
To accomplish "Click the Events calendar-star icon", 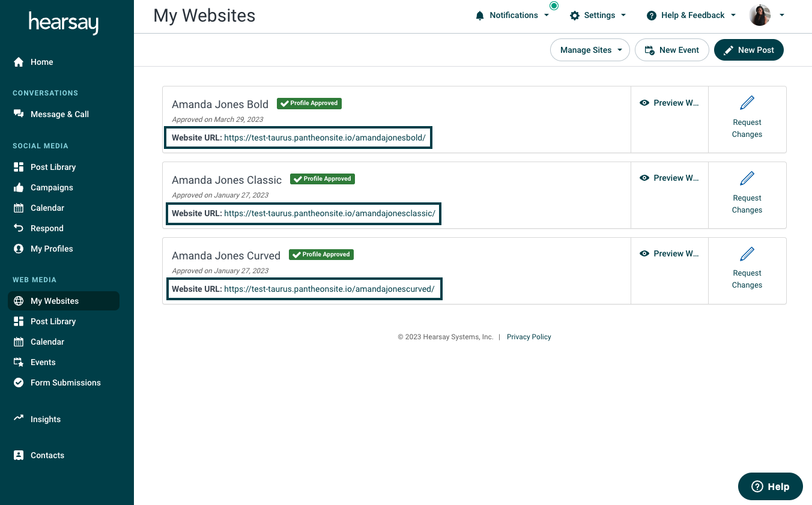I will [19, 362].
